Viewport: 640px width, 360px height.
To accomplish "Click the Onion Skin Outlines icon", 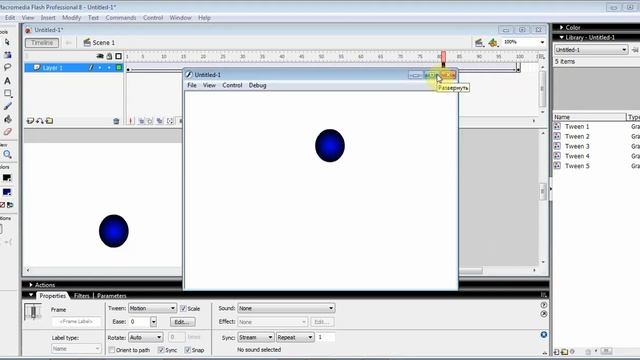I will pyautogui.click(x=150, y=121).
